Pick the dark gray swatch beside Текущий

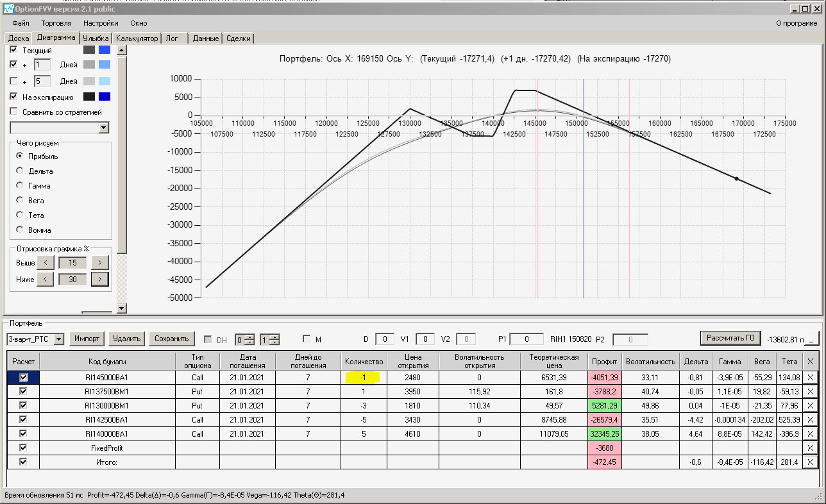pos(89,49)
